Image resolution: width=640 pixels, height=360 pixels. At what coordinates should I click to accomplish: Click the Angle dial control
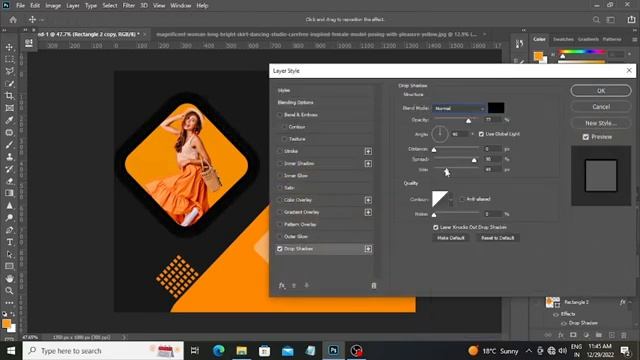440,134
